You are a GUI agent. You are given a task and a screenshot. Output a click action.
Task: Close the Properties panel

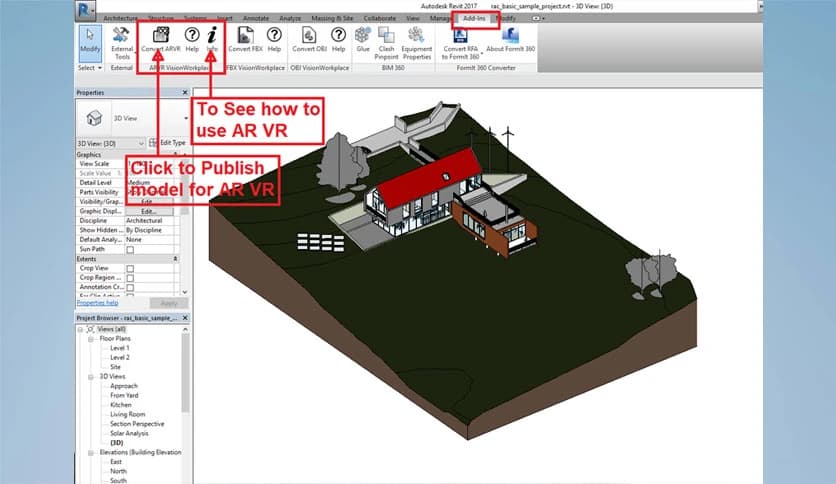click(x=185, y=93)
